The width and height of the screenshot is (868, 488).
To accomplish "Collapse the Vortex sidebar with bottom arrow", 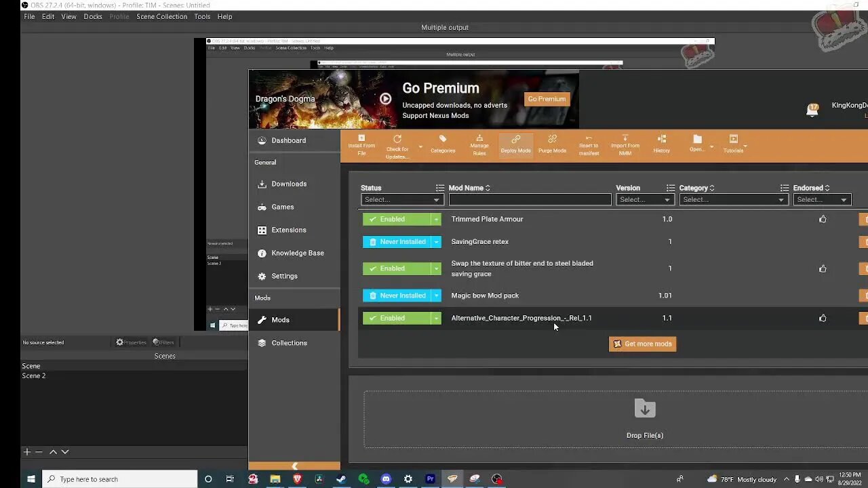I will point(294,466).
